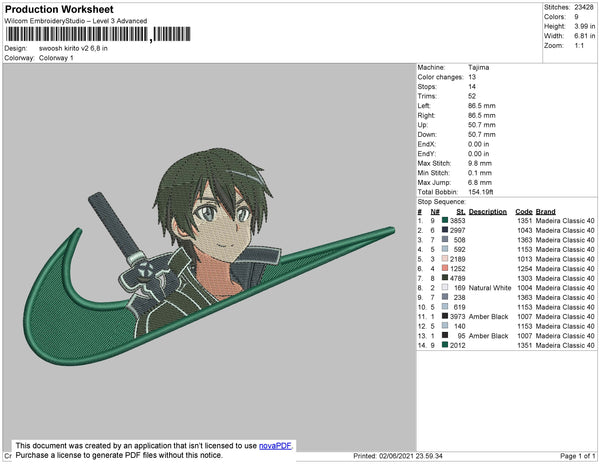Click the salmon swatch in stop 6
This screenshot has height=464, width=600.
point(445,268)
